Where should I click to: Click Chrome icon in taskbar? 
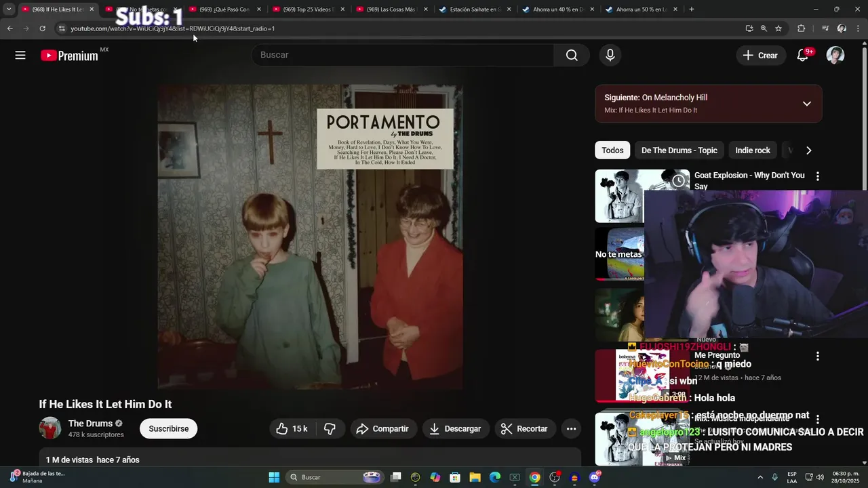pos(534,477)
